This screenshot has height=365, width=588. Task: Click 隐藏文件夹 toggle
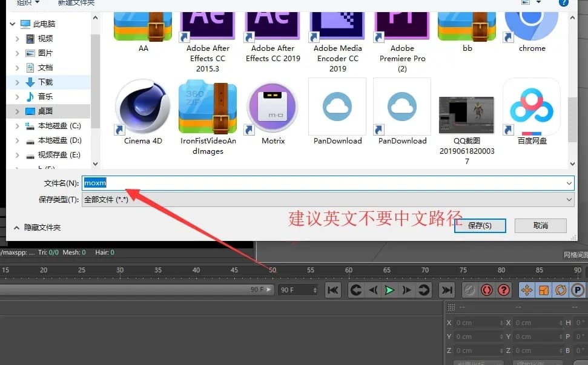tap(38, 228)
